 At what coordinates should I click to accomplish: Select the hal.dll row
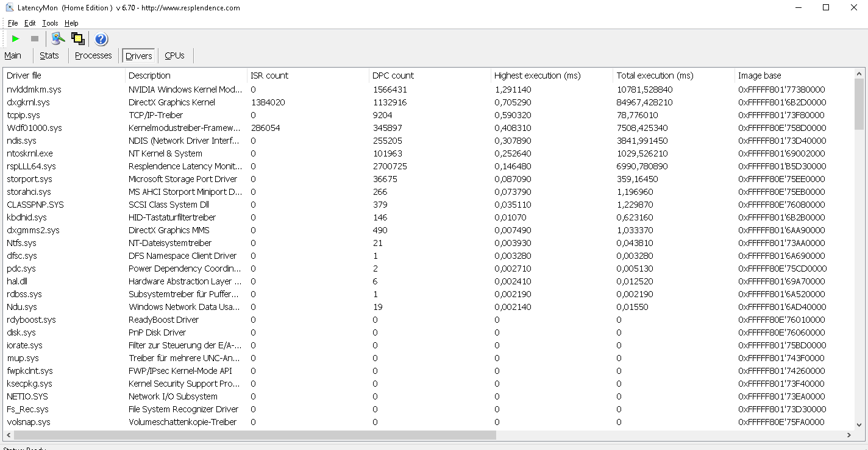(x=429, y=281)
